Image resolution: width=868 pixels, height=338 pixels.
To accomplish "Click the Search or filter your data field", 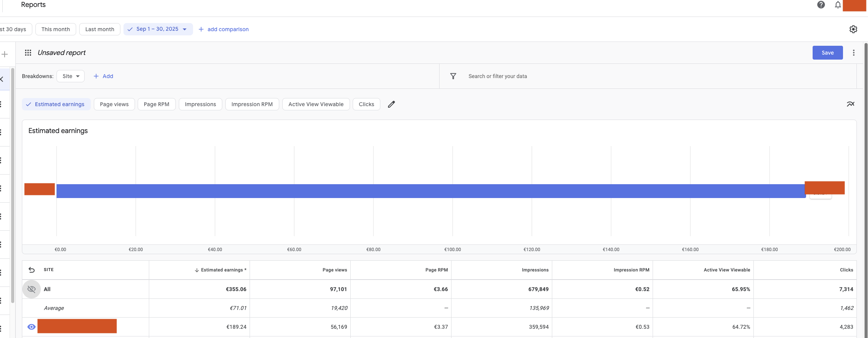I will (x=497, y=76).
